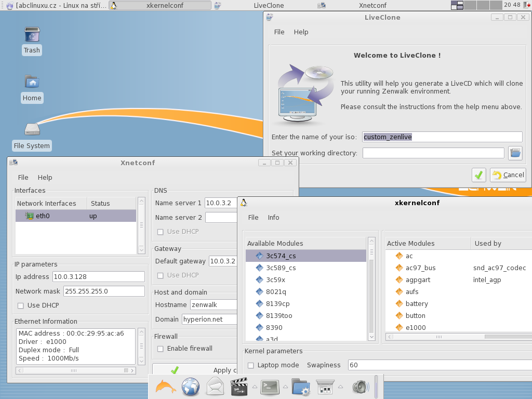The height and width of the screenshot is (399, 532).
Task: Select the 3c589_cs available module
Action: click(305, 268)
